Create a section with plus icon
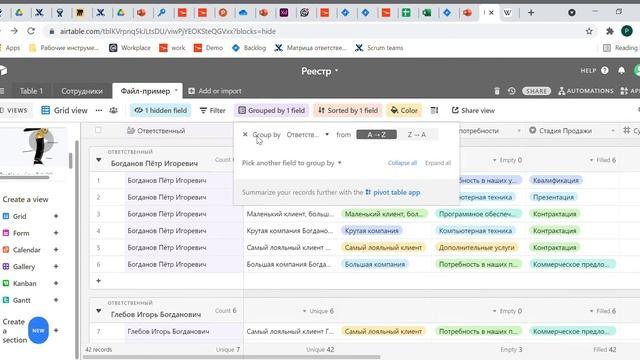This screenshot has width=640, height=360. (56, 330)
